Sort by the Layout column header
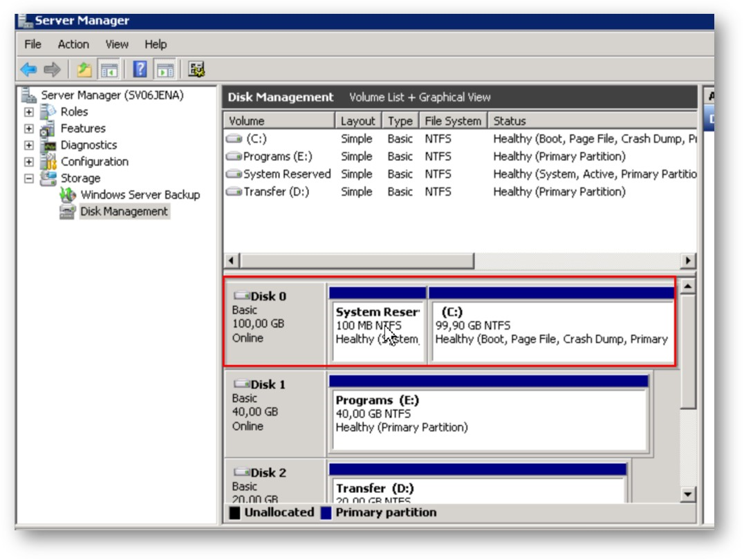 [x=358, y=120]
